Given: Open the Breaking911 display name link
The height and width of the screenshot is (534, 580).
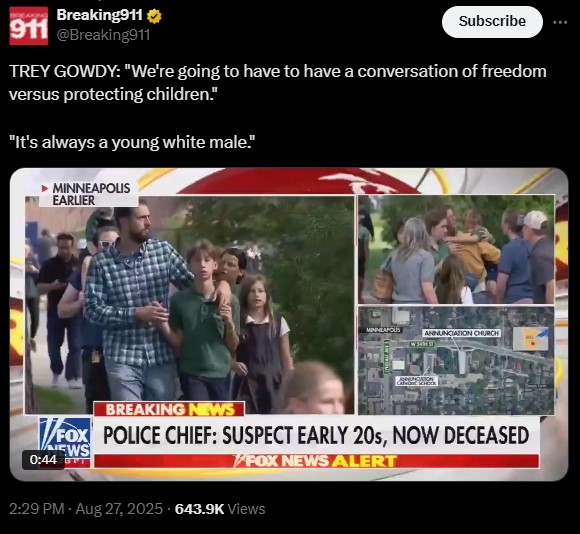Looking at the screenshot, I should pos(99,15).
